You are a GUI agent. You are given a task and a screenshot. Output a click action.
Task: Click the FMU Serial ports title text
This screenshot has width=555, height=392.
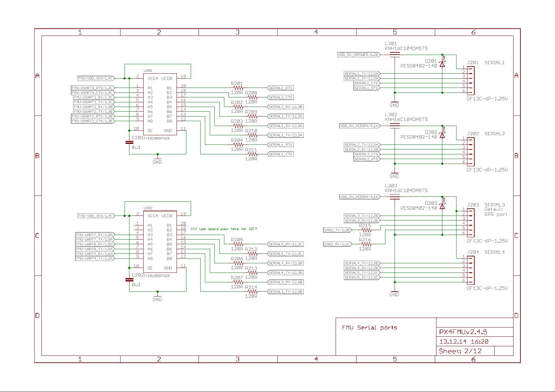coord(370,327)
